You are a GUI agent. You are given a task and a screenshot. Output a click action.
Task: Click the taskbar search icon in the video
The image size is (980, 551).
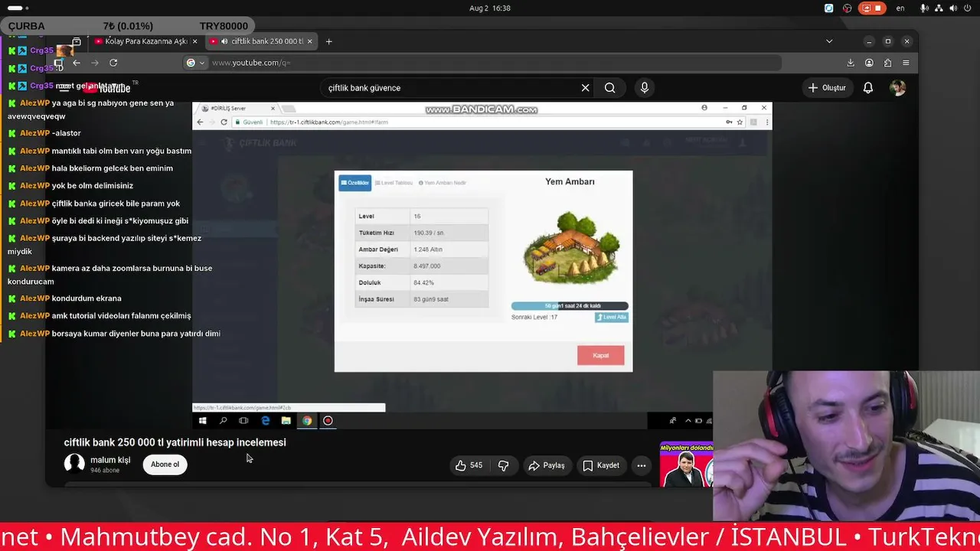pos(223,420)
